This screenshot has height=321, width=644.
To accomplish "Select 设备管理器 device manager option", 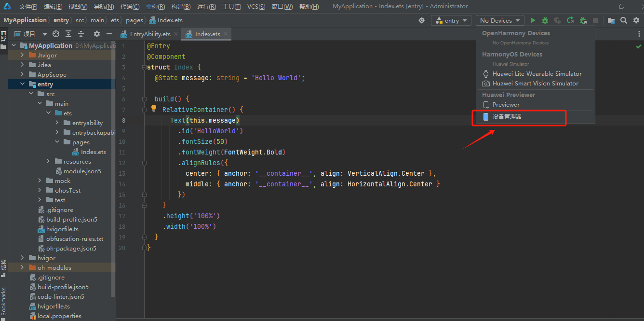I will pyautogui.click(x=507, y=117).
